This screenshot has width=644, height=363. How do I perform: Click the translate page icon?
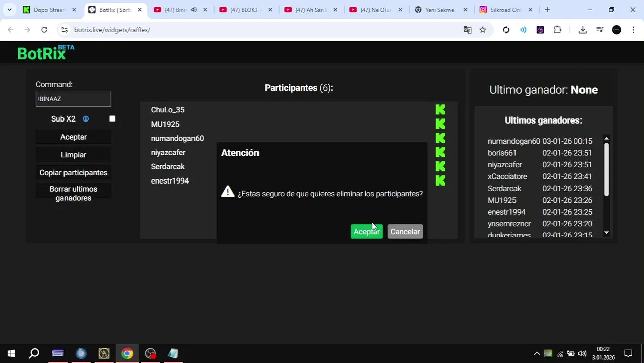468,30
